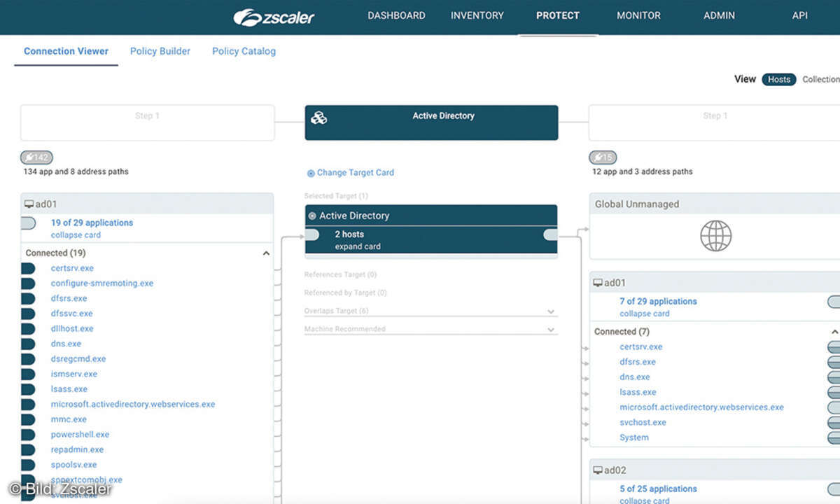
Task: Open the Policy Catalog tab
Action: [x=244, y=51]
